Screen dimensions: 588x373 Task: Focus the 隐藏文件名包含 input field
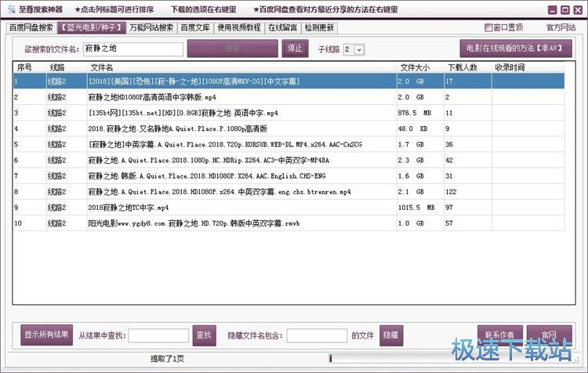[317, 335]
